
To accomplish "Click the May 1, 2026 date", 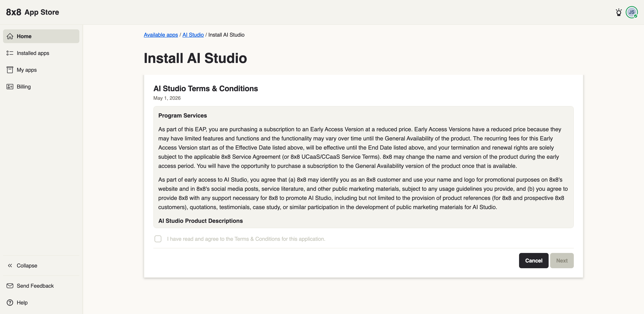I will click(167, 98).
